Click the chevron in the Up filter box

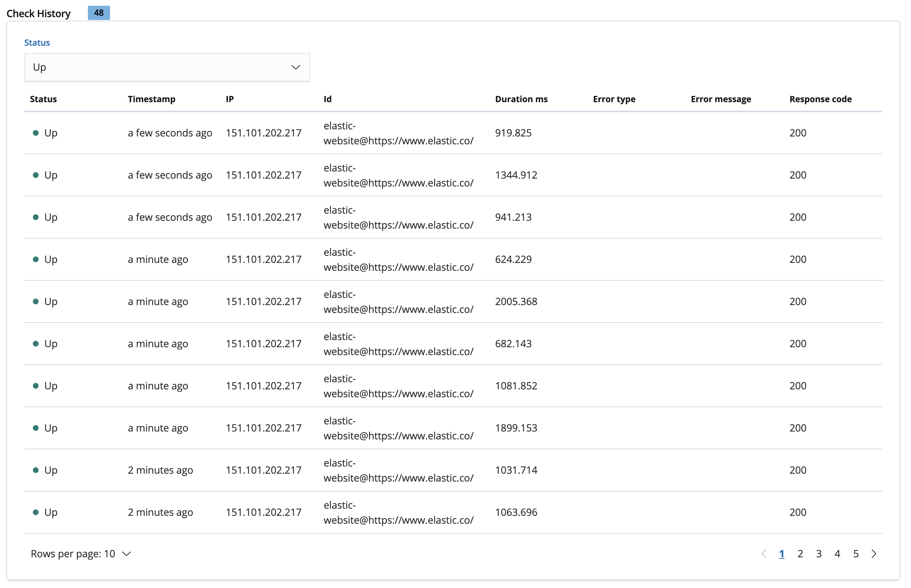pos(295,67)
